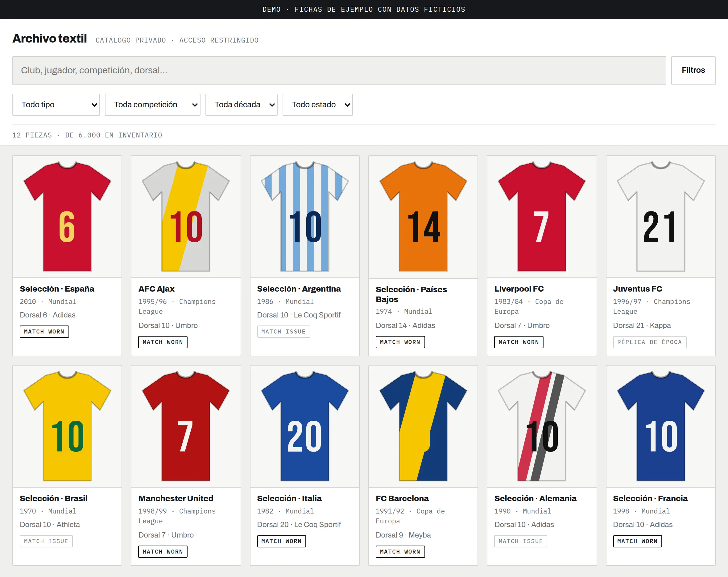This screenshot has height=577, width=728.
Task: Click the text '1998 · Mundial'
Action: [x=641, y=511]
